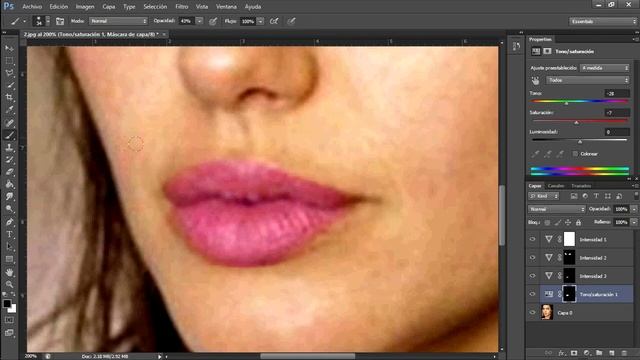This screenshot has width=640, height=360.
Task: Create a new layer group
Action: click(599, 353)
